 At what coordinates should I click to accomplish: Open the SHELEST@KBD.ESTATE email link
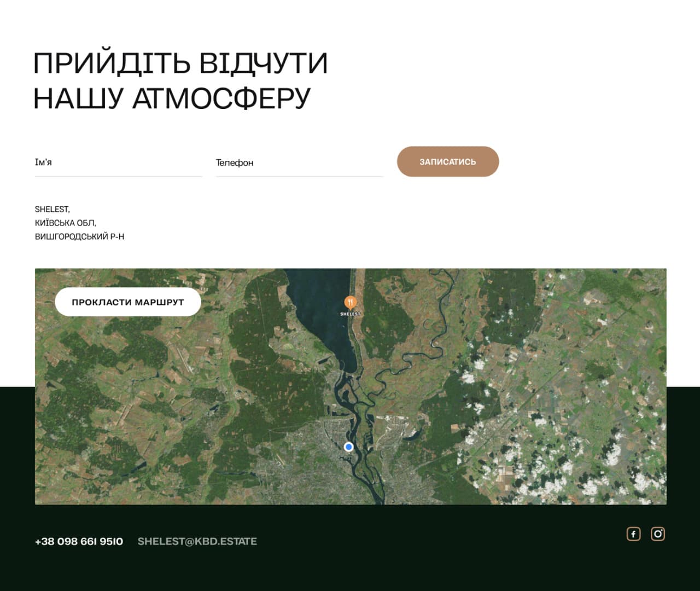[198, 541]
